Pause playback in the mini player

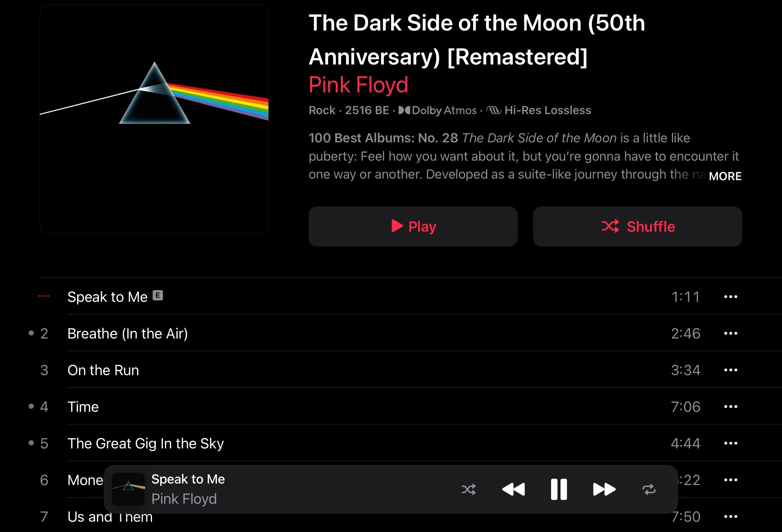pyautogui.click(x=559, y=489)
